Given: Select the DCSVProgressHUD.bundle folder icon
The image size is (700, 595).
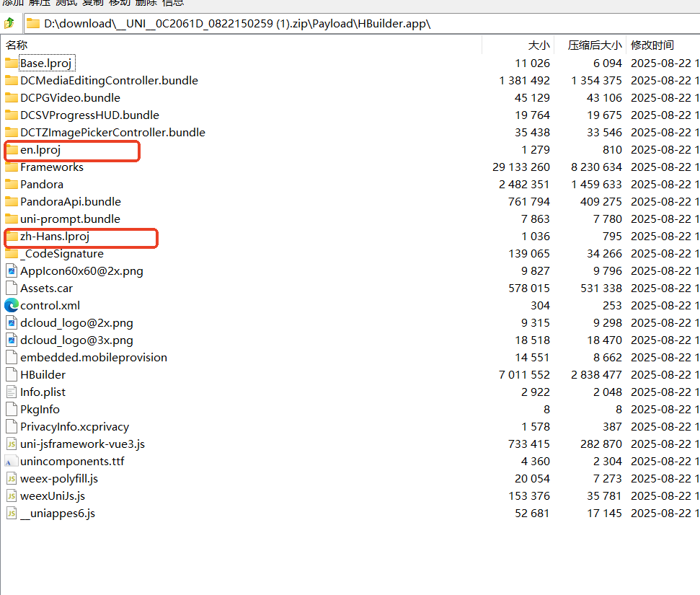Looking at the screenshot, I should pos(12,115).
